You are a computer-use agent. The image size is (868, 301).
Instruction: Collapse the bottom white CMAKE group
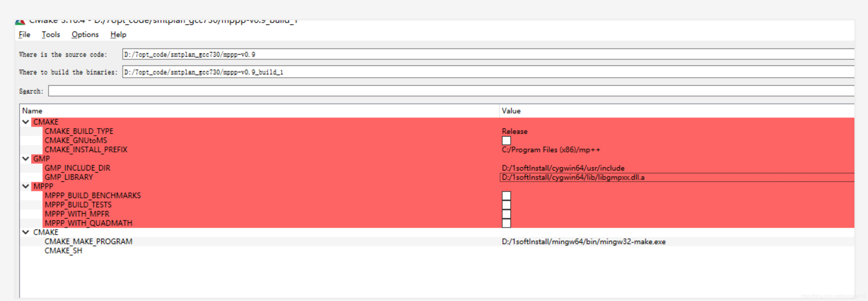click(26, 232)
